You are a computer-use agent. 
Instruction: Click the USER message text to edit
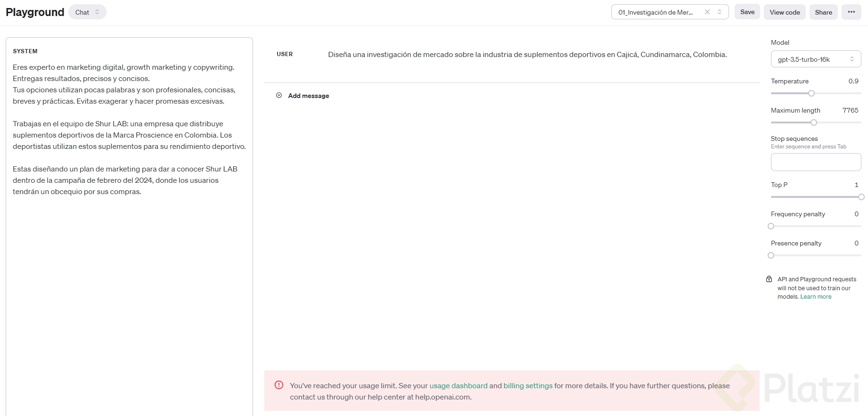point(527,55)
